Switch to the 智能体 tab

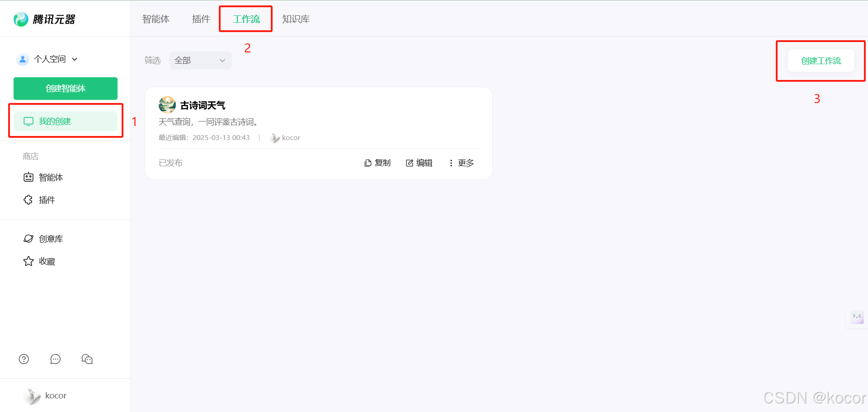pos(156,19)
